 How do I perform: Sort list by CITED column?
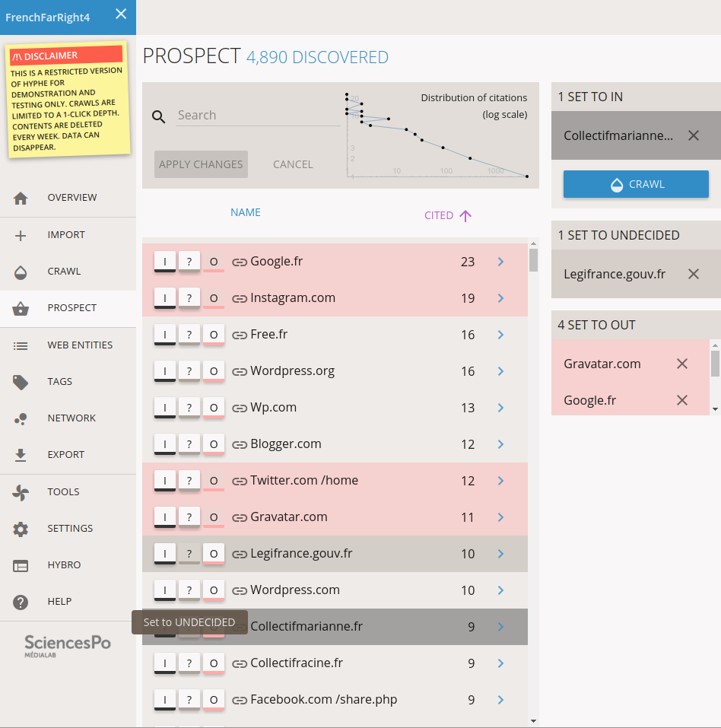[x=447, y=215]
